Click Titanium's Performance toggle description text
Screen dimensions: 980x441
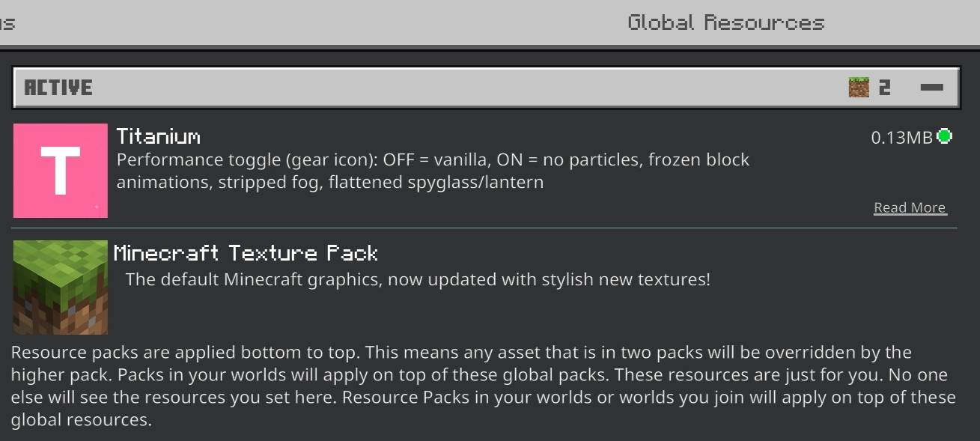click(x=433, y=171)
